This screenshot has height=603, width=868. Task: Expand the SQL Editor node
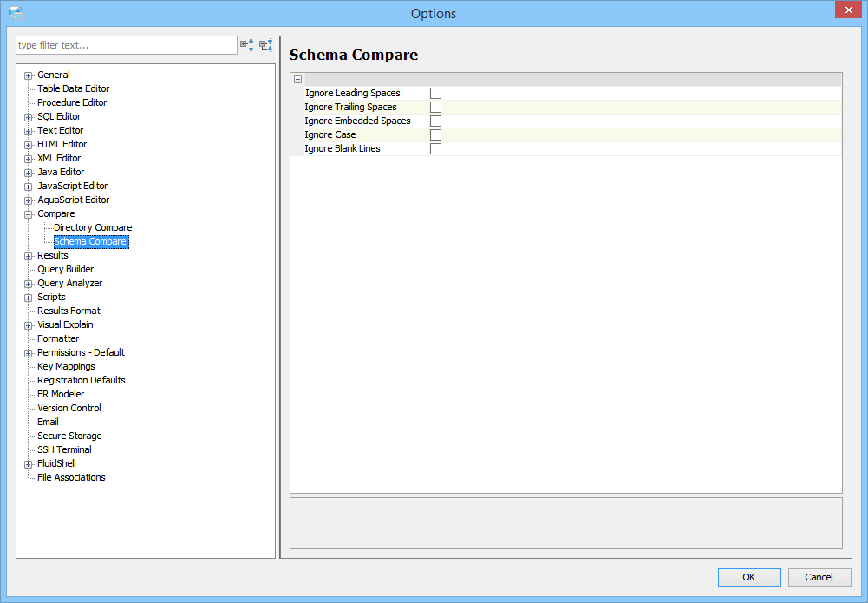29,117
